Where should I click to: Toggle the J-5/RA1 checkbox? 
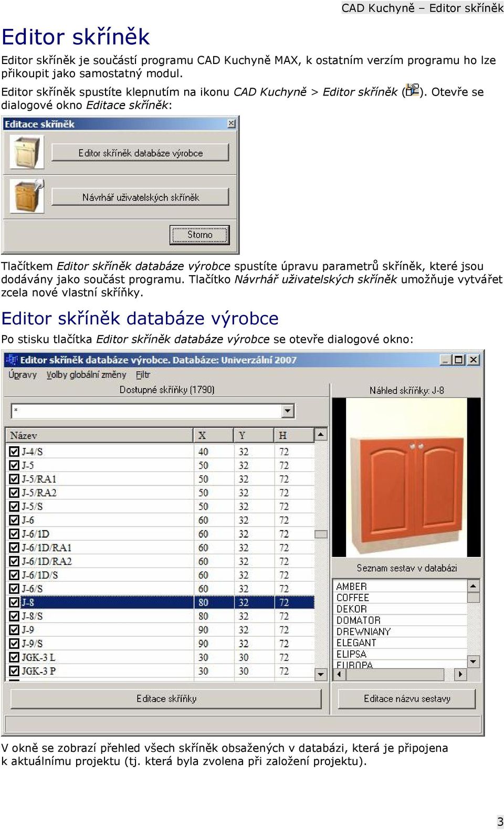15,479
